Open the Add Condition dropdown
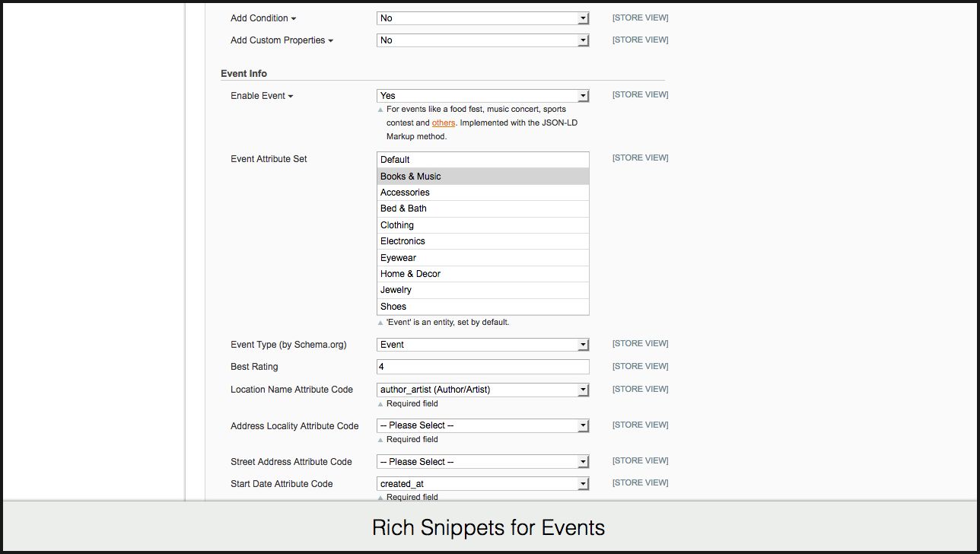 click(482, 18)
